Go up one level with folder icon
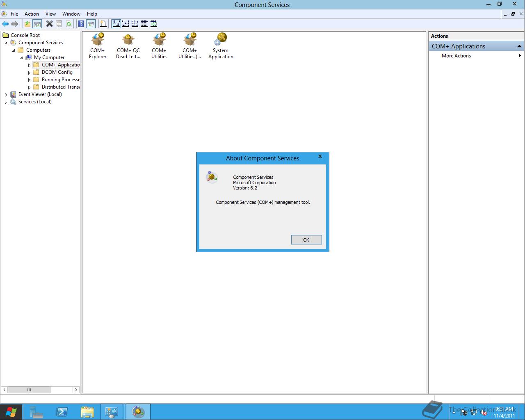 tap(27, 24)
